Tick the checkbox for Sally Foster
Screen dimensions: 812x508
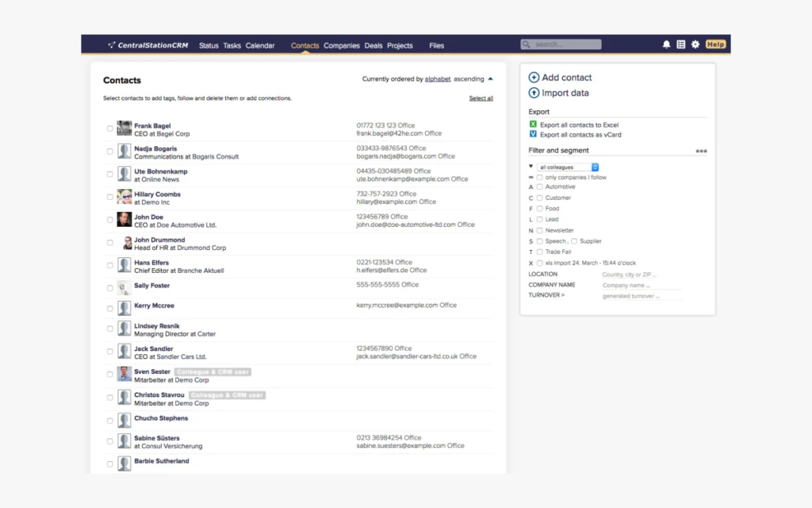pyautogui.click(x=109, y=288)
